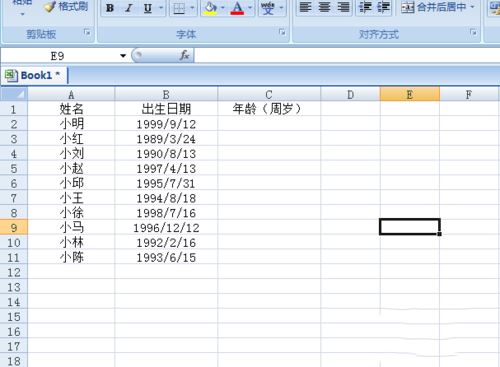500x367 pixels.
Task: Click cell containing 小红
Action: [x=71, y=139]
